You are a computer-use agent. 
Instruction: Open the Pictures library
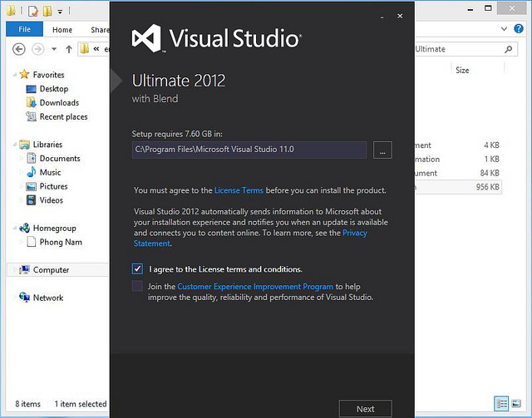[x=53, y=186]
